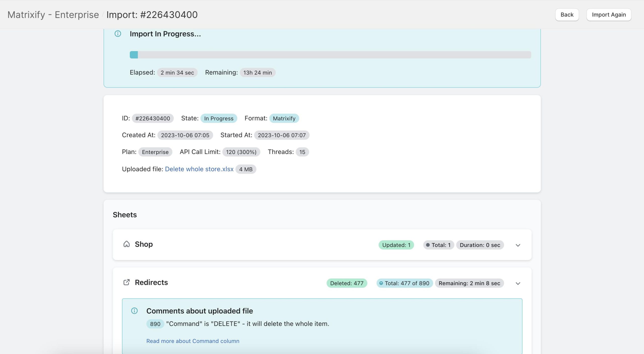
Task: Go to Matrixify - Enterprise breadcrumb
Action: click(x=53, y=15)
